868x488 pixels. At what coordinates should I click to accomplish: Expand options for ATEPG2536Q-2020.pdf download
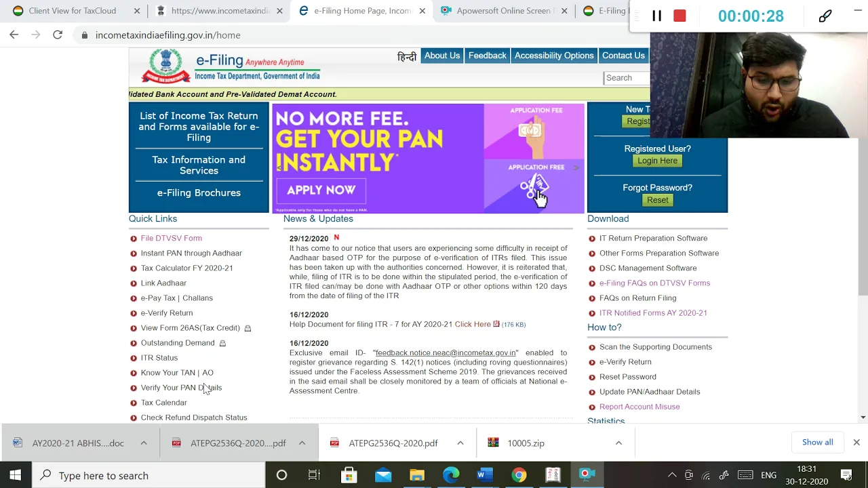(x=460, y=443)
